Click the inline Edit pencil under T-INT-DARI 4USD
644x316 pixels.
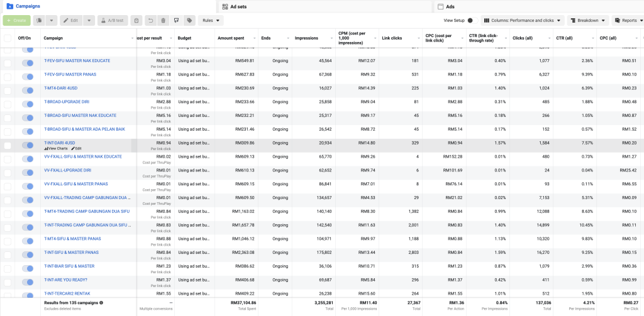pyautogui.click(x=76, y=148)
